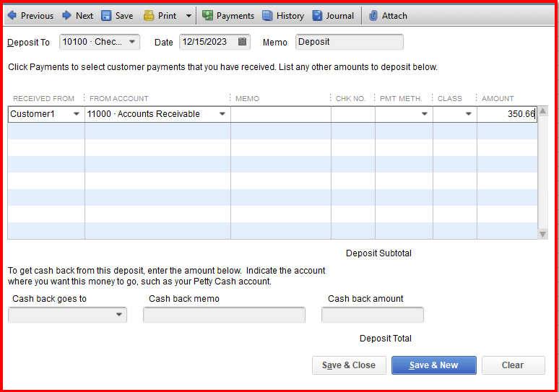Open the Pmt Meth. dropdown in first row

click(424, 114)
